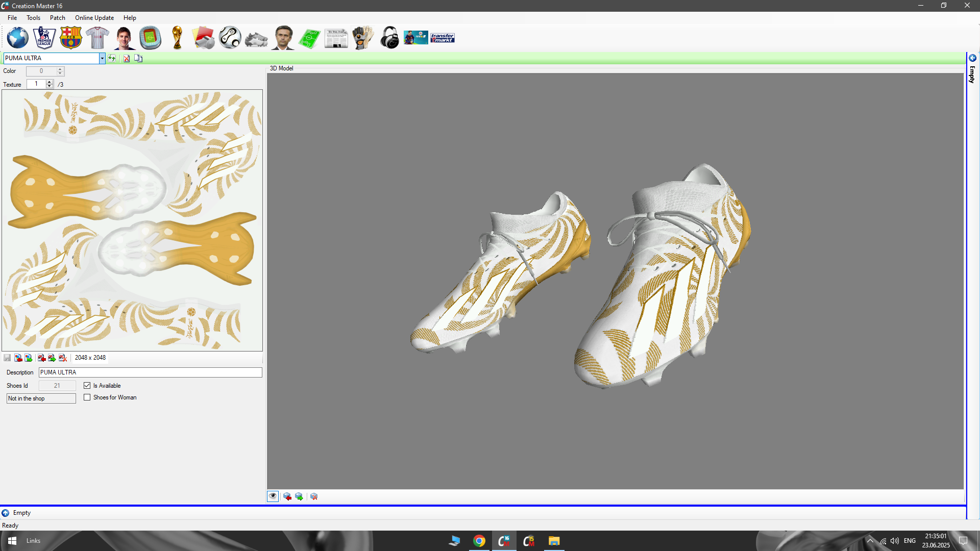Click the Texture number input field

click(36, 84)
